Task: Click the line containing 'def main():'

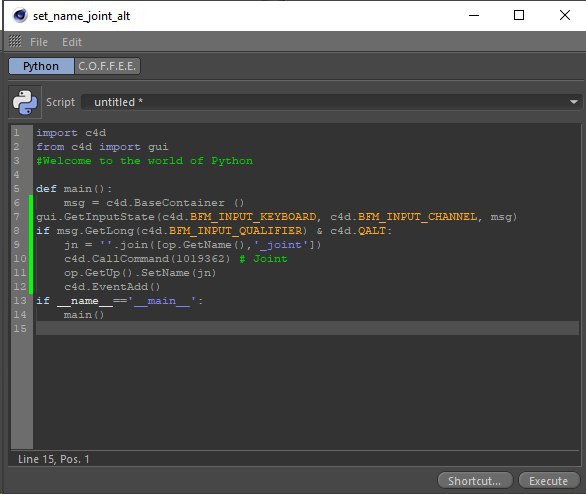Action: [74, 189]
